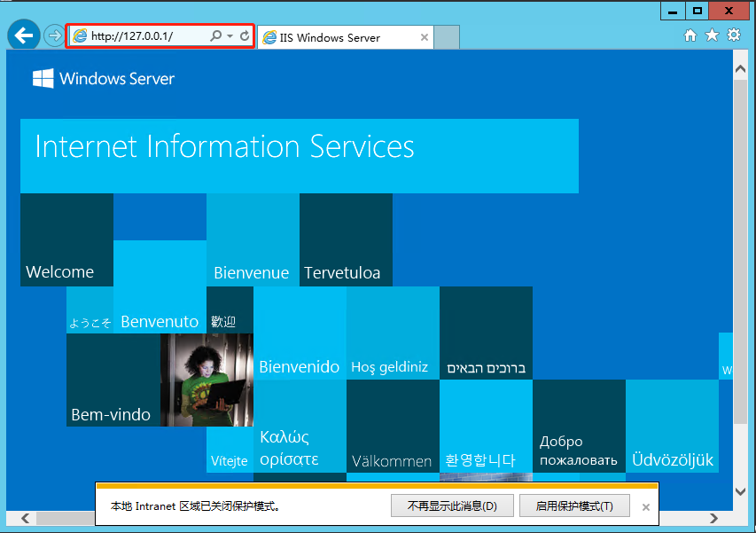Minimize the browser window
The image size is (756, 533).
point(673,12)
